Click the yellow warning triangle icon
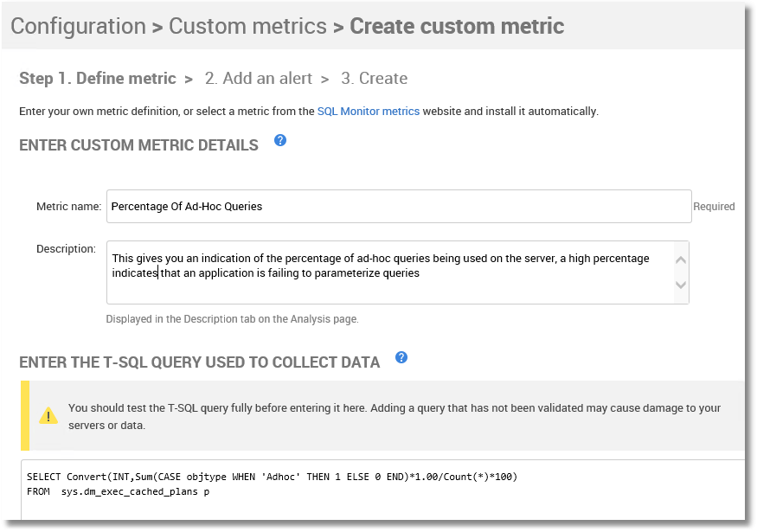Screen dimensions: 757x532 (48, 416)
